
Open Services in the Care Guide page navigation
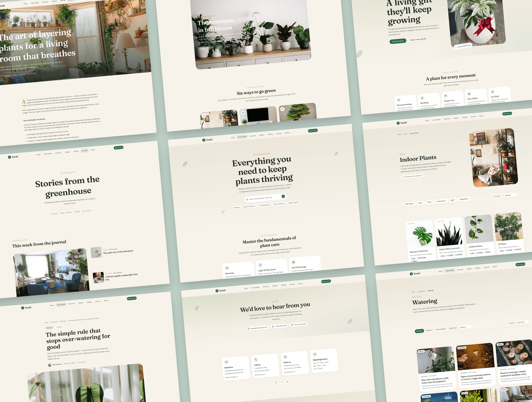click(x=253, y=136)
